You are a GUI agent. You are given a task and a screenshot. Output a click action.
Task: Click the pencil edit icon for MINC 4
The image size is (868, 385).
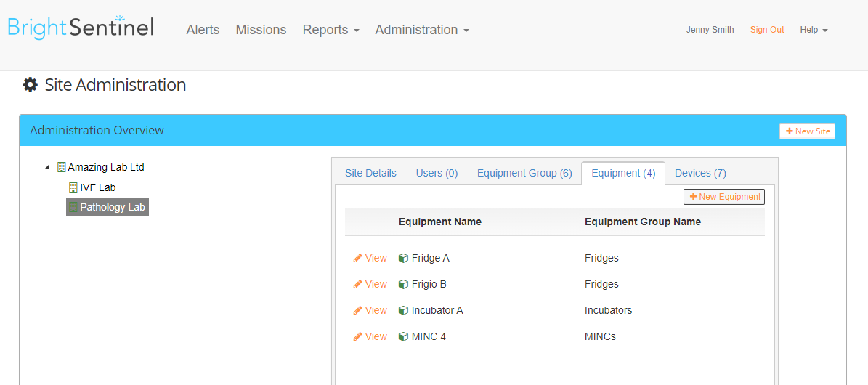coord(357,336)
